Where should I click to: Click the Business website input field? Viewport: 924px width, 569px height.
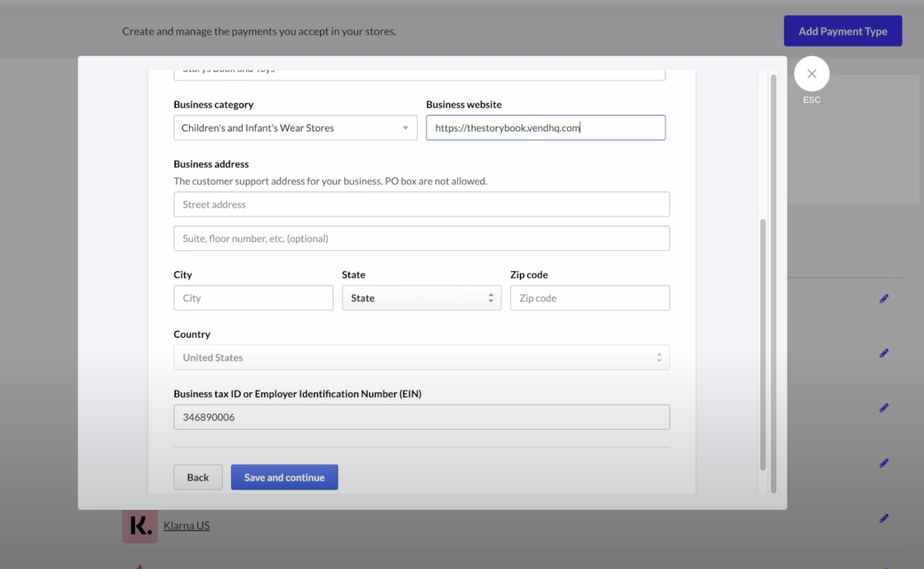[546, 128]
